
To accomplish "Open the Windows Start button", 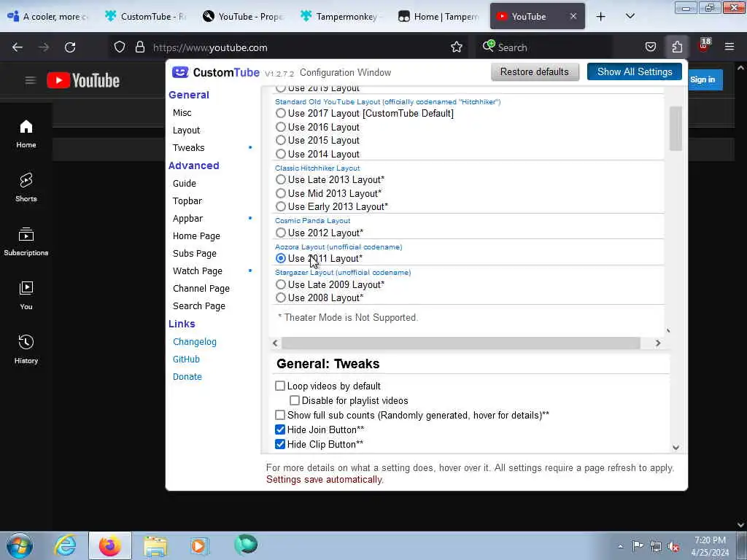I will (20, 545).
